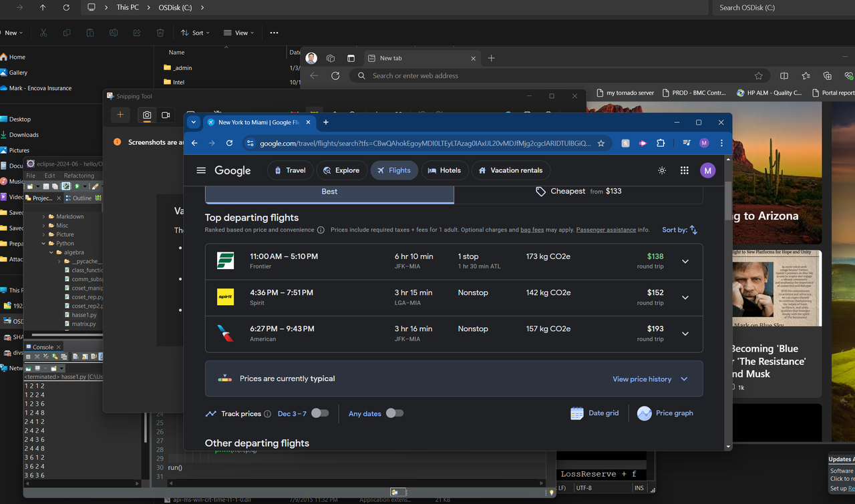Click the Chrome flights page vertical scrollbar
This screenshot has height=504, width=855.
728,200
